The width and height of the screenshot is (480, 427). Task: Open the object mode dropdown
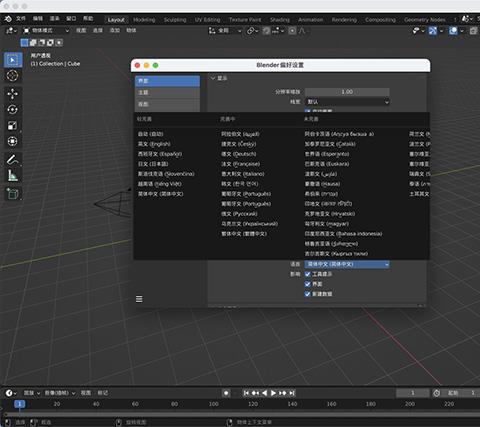(x=46, y=31)
